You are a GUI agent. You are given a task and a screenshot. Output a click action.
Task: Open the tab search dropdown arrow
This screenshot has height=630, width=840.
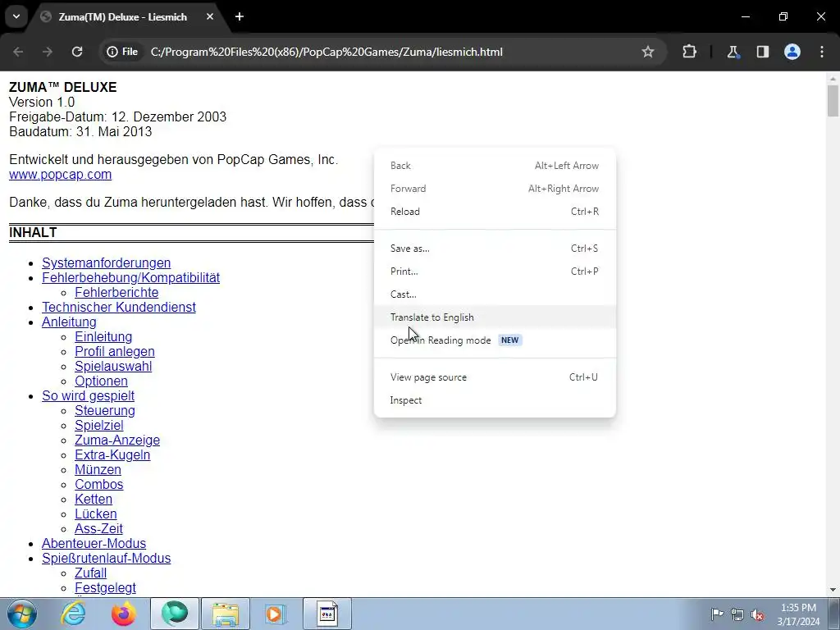[x=16, y=16]
